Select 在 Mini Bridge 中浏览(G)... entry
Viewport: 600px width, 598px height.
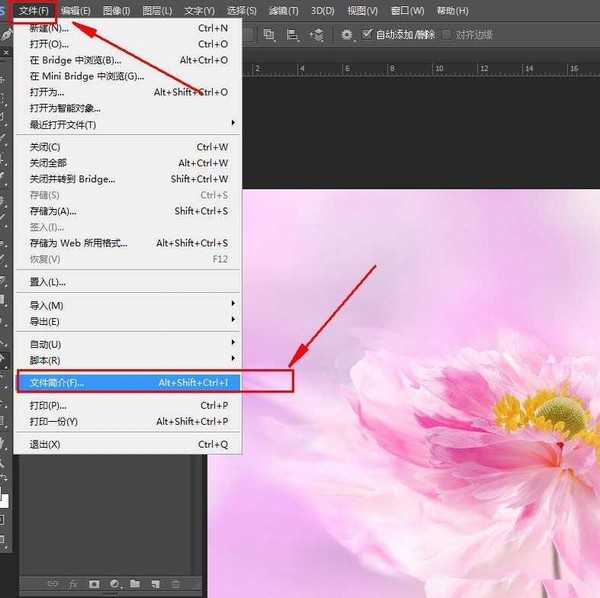128,76
